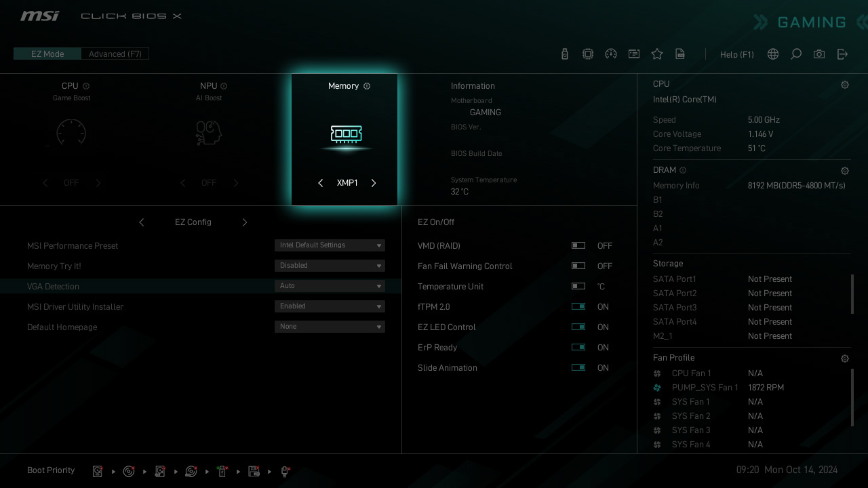The height and width of the screenshot is (488, 868).
Task: Click the Fan Profile list scrollbar
Action: 852,397
